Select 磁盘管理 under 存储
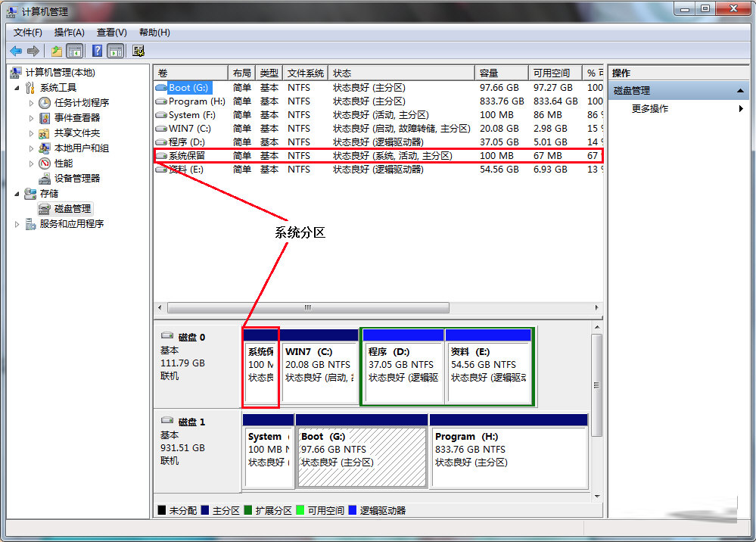 pyautogui.click(x=72, y=208)
